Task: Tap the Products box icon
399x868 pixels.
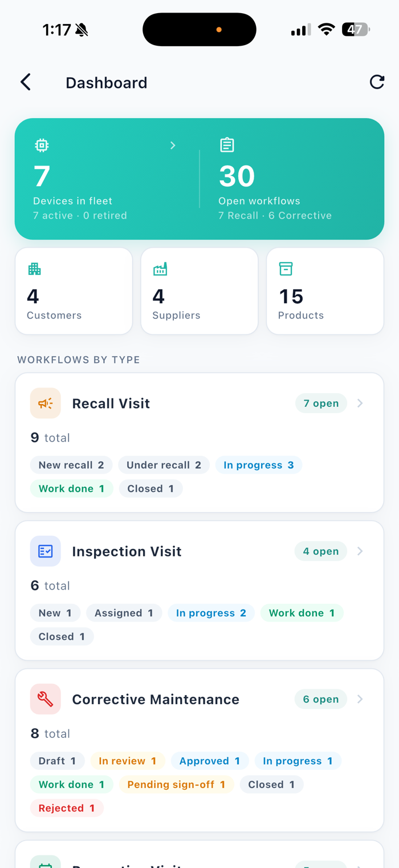Action: 286,269
